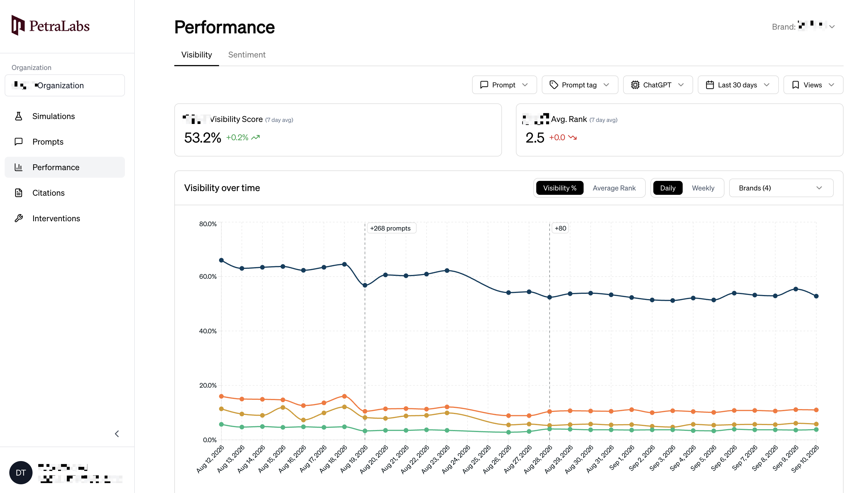
Task: Click the +268 prompts chart annotation
Action: (391, 228)
